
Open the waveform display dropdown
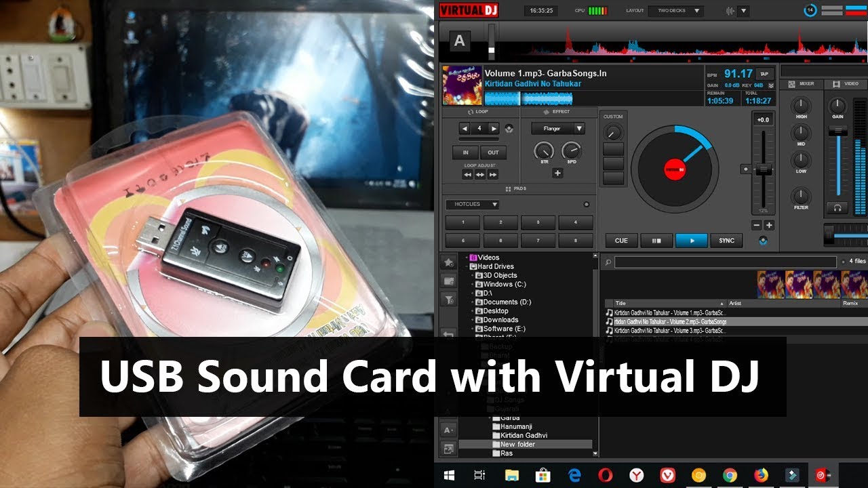tap(744, 11)
